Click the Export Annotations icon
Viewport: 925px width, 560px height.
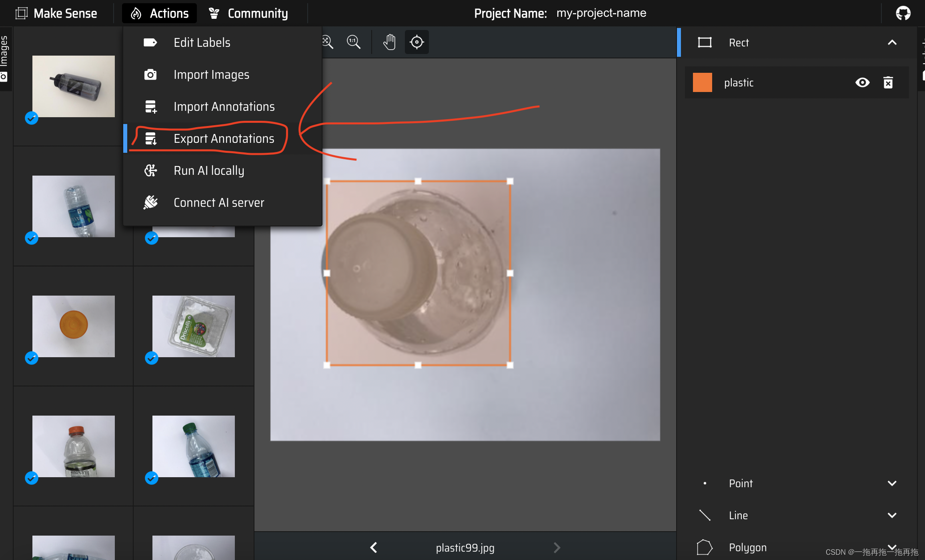[150, 138]
